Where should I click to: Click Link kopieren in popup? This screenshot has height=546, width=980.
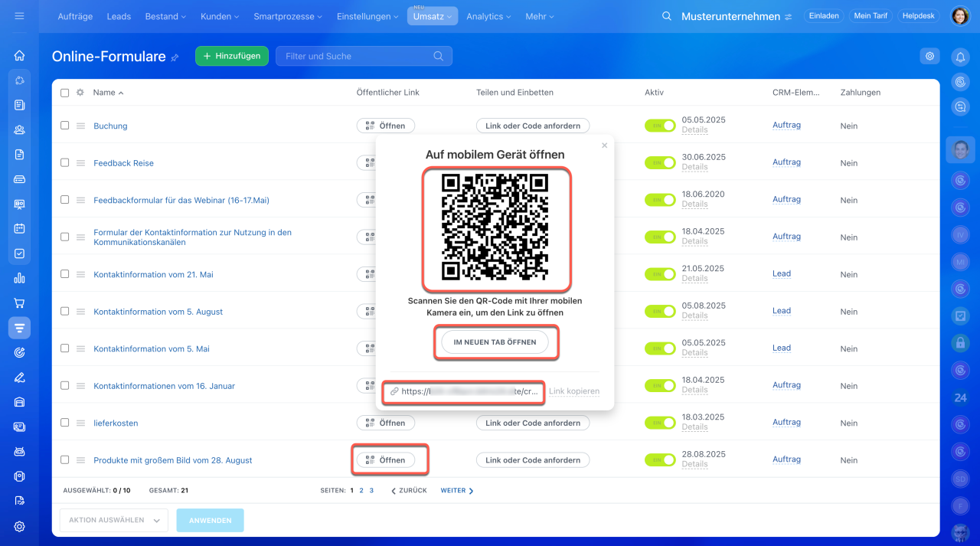coord(574,391)
